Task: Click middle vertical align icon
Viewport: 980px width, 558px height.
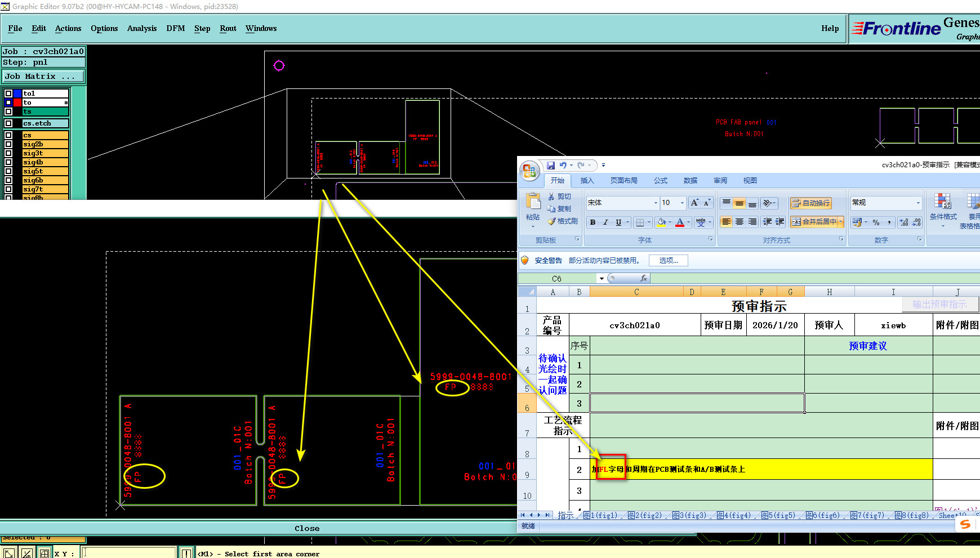Action: coord(740,203)
